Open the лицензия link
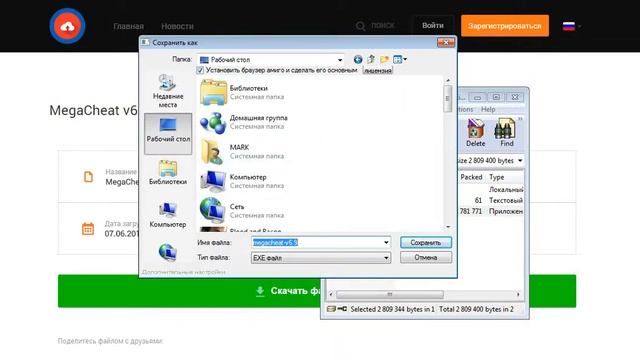 (x=378, y=71)
